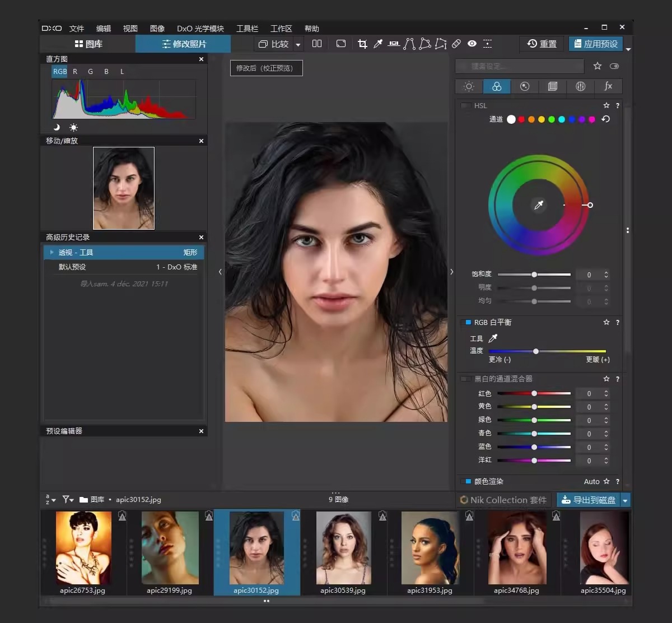672x623 pixels.
Task: Open the Light corrections sun tab
Action: pyautogui.click(x=469, y=86)
